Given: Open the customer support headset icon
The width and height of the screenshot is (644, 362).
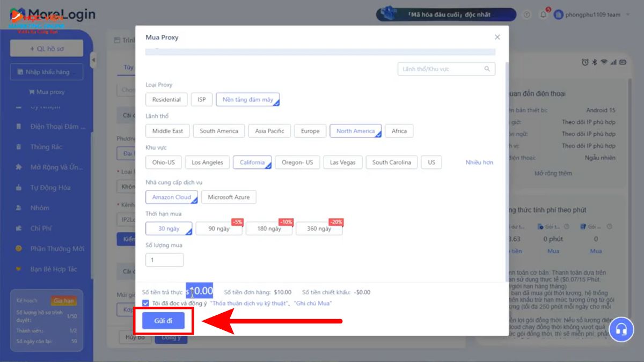Looking at the screenshot, I should 621,330.
